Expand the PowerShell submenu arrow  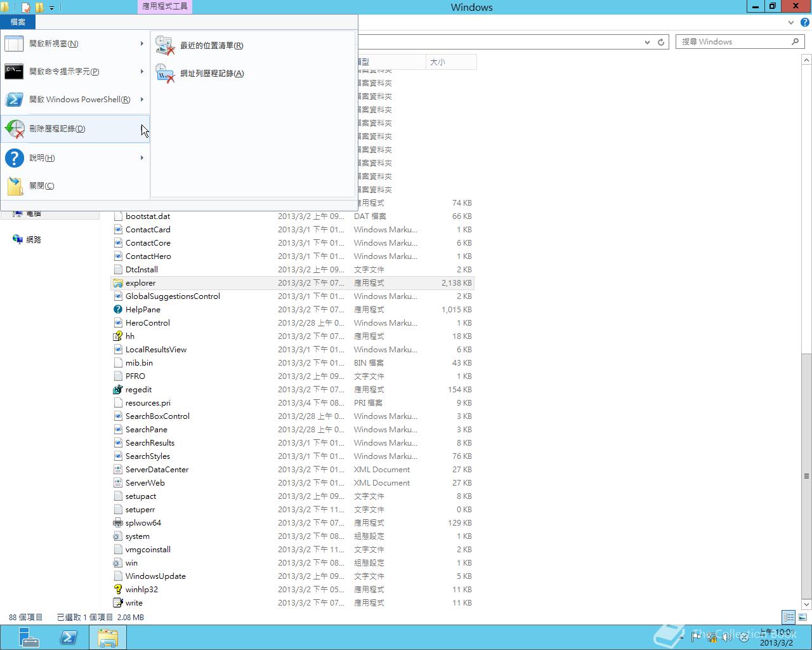(142, 100)
